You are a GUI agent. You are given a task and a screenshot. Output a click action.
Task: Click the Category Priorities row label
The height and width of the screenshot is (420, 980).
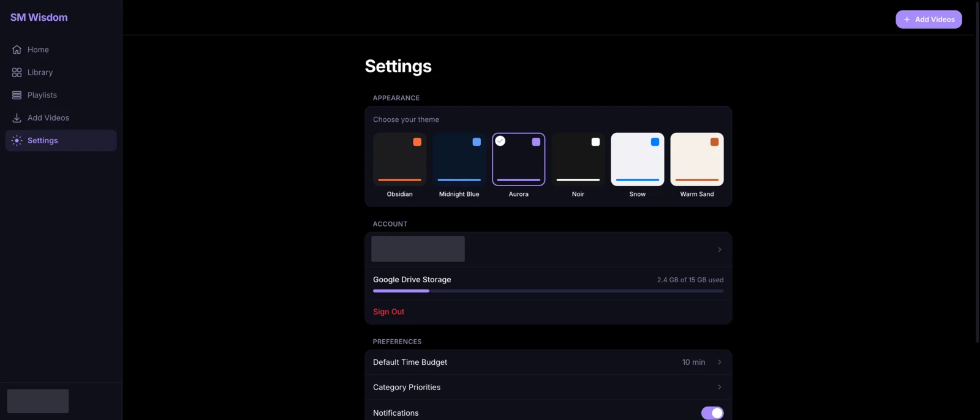[x=407, y=388]
